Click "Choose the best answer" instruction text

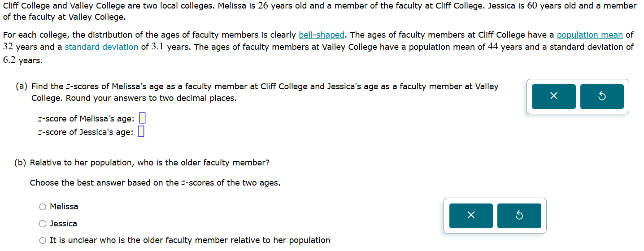[x=155, y=183]
